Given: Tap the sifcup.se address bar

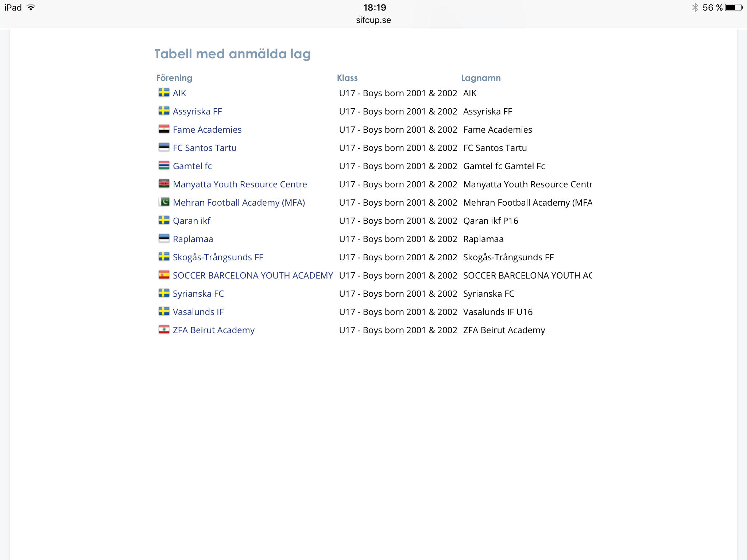Looking at the screenshot, I should [373, 20].
